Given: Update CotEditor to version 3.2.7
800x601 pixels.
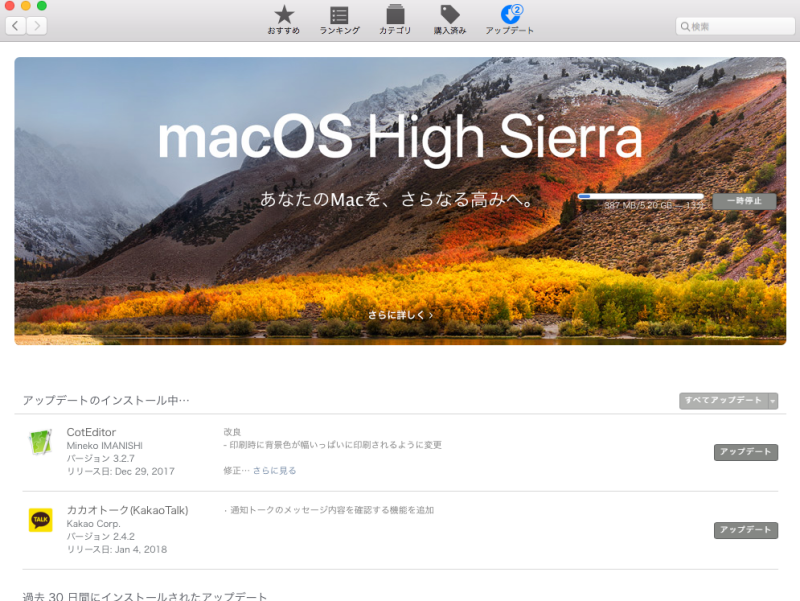Looking at the screenshot, I should pyautogui.click(x=744, y=452).
